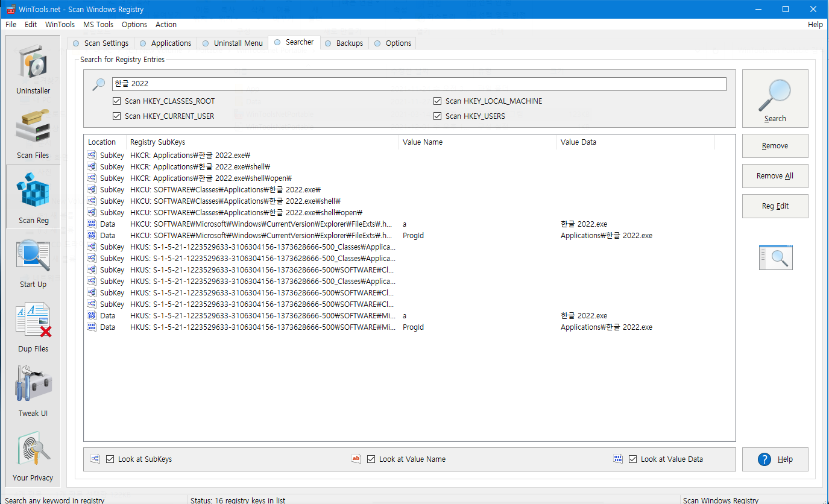
Task: Toggle Scan HKEY_CURRENT_USER checkbox
Action: pos(117,116)
